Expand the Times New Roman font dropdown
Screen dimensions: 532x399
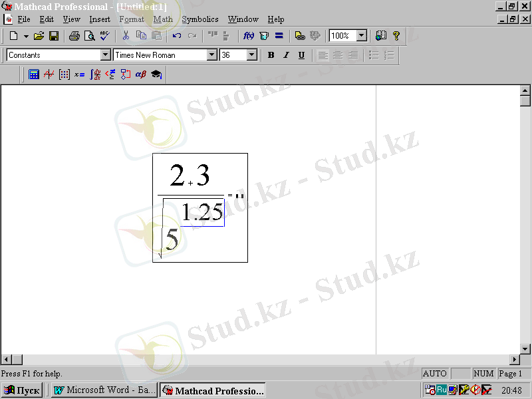[x=211, y=55]
